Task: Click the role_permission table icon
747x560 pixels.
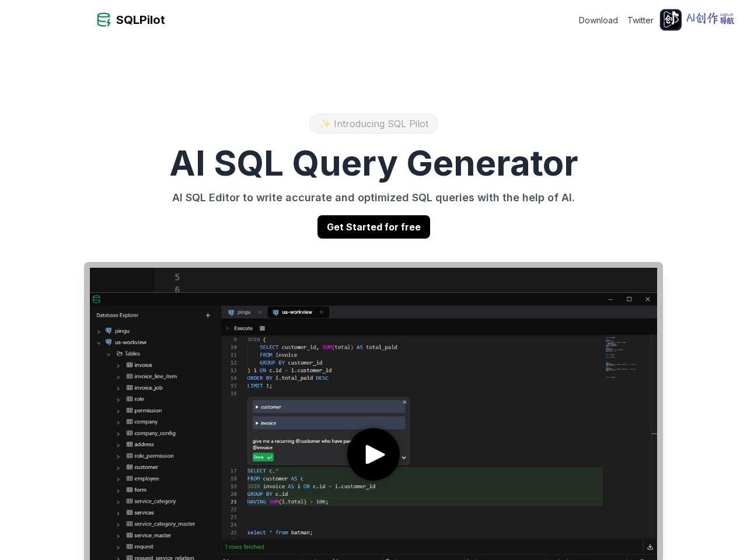Action: 130,456
